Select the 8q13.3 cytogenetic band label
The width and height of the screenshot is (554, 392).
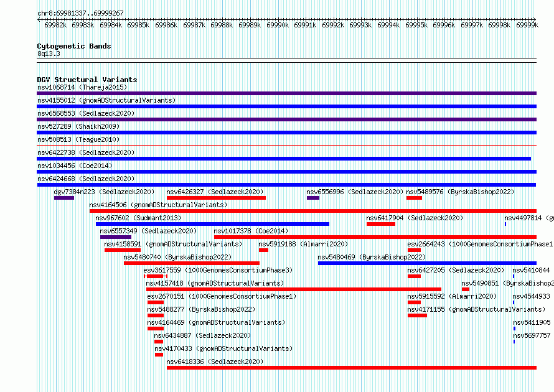point(49,54)
